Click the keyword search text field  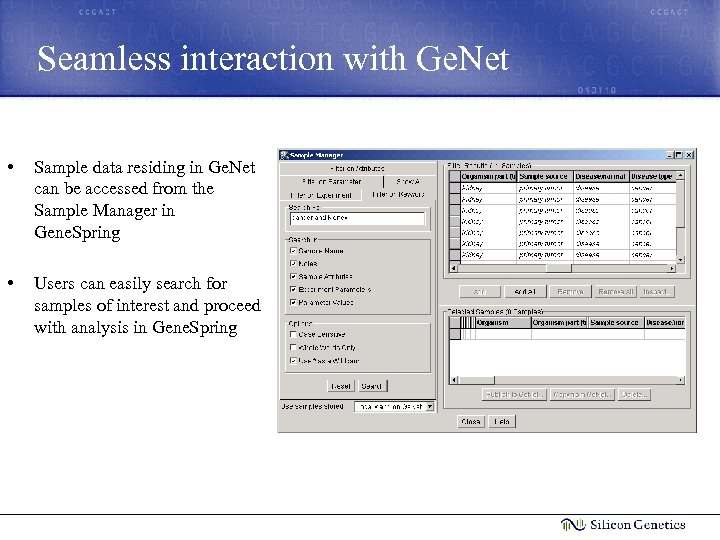pos(357,219)
